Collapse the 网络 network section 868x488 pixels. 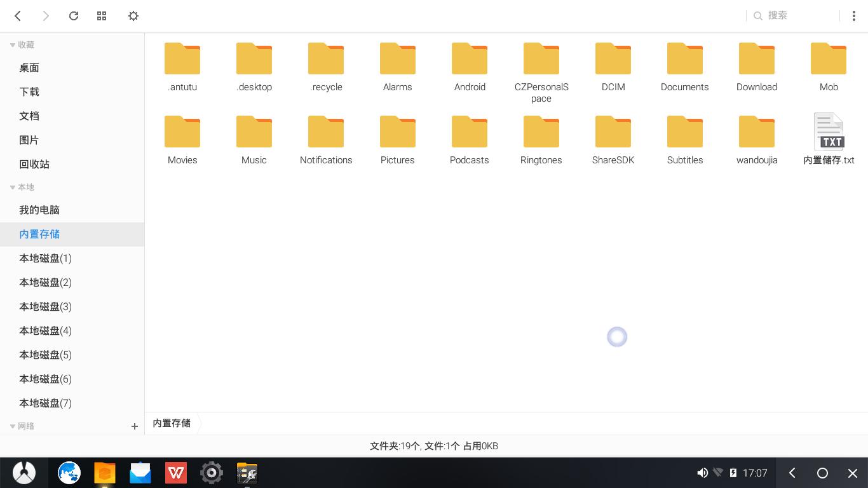[13, 426]
